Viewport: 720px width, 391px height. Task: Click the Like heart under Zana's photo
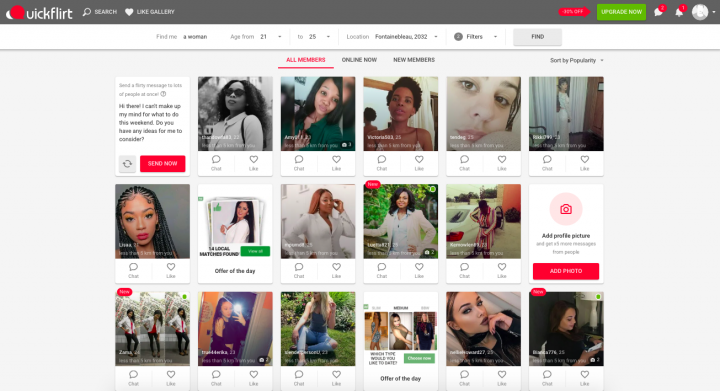point(171,374)
